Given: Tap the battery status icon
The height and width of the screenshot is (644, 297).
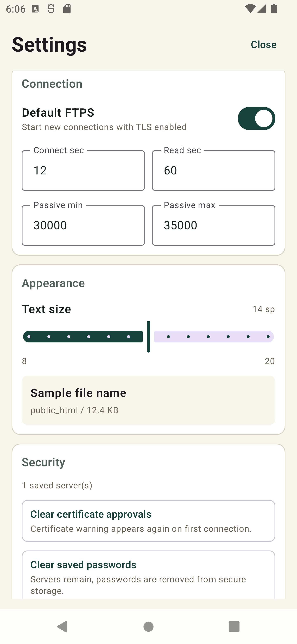Looking at the screenshot, I should click(274, 9).
